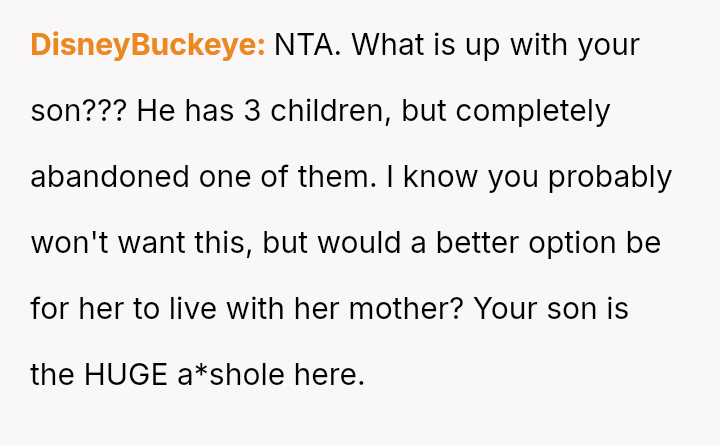
Task: Click the word "son???" in comment
Action: click(78, 111)
